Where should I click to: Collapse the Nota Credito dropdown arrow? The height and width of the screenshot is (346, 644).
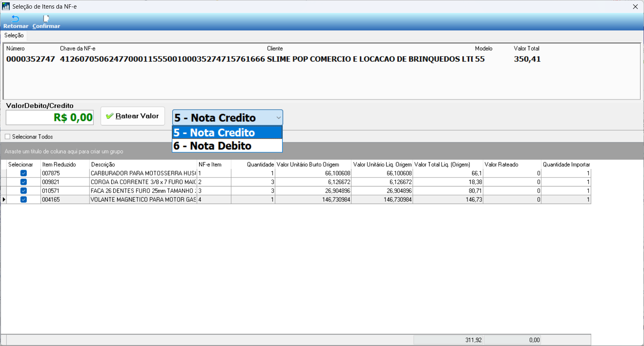coord(278,117)
